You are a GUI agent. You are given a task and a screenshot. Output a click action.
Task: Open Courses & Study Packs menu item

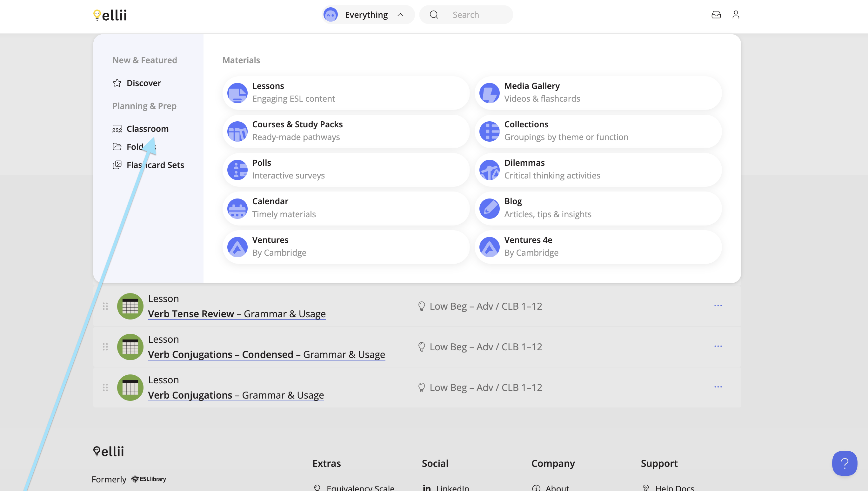pyautogui.click(x=346, y=131)
